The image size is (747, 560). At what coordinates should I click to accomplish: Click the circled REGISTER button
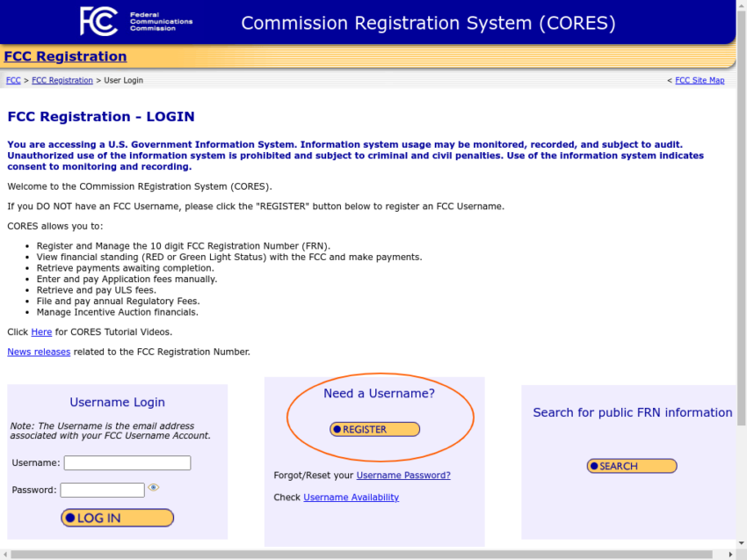(x=374, y=429)
